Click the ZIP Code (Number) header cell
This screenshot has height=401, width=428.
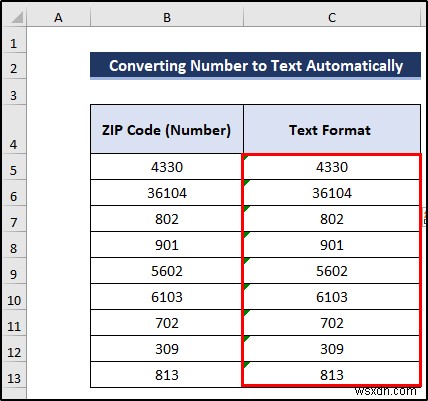[167, 129]
